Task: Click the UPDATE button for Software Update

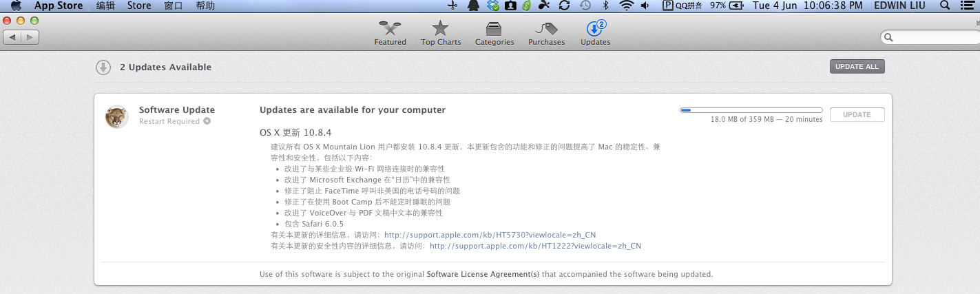Action: pyautogui.click(x=857, y=115)
